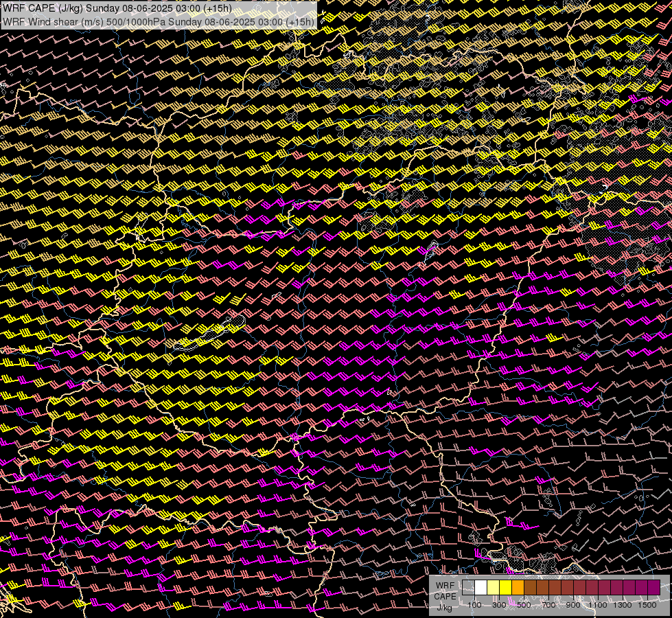This screenshot has width=672, height=618.
Task: Click the WRF CAPE (J/kg) title line
Action: coord(117,8)
